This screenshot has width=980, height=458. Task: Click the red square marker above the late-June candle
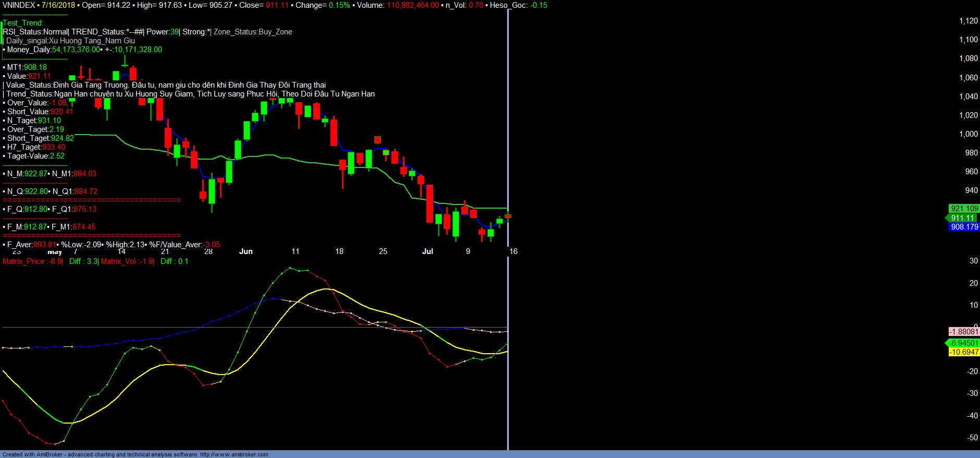click(377, 139)
